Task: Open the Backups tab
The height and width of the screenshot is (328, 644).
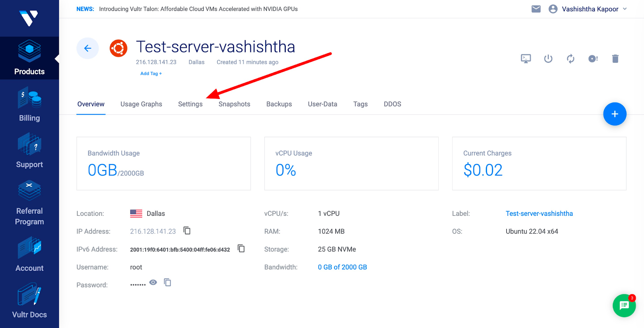Action: point(279,104)
